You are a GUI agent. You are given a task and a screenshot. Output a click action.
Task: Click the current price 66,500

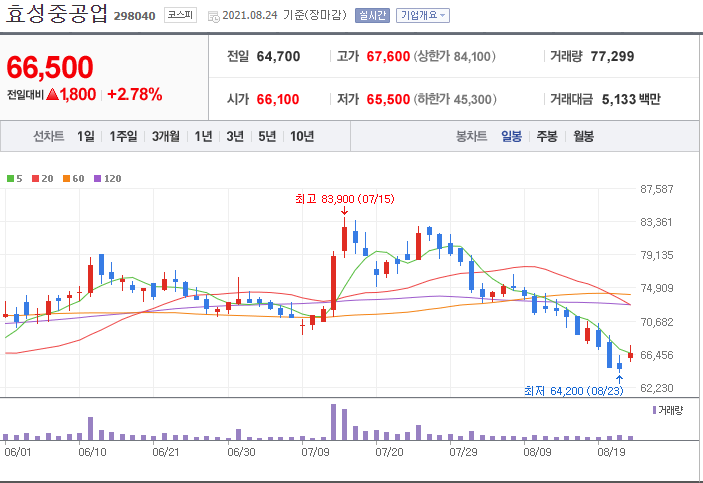click(x=50, y=67)
